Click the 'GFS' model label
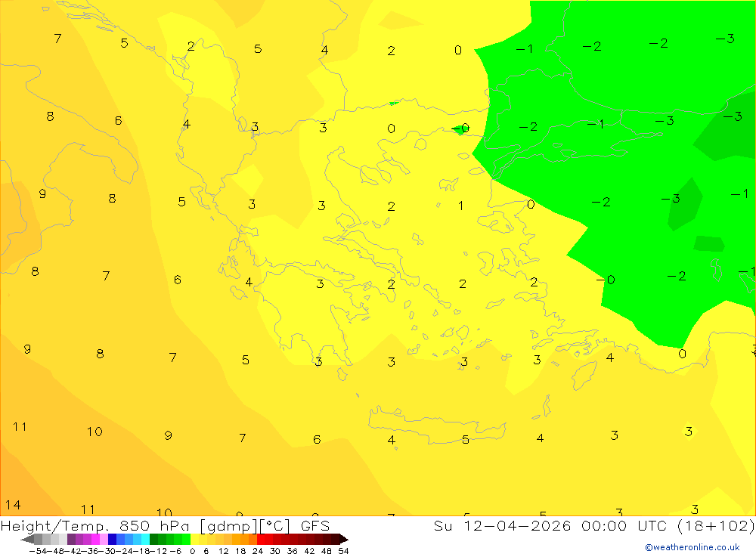This screenshot has width=756, height=554. pyautogui.click(x=314, y=525)
